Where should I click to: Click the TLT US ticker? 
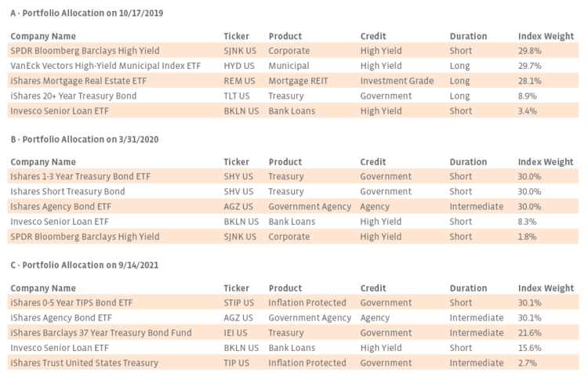[238, 96]
